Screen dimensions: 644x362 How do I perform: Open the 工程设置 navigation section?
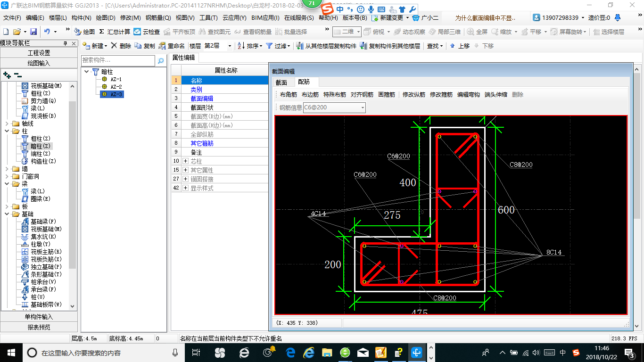pyautogui.click(x=39, y=53)
